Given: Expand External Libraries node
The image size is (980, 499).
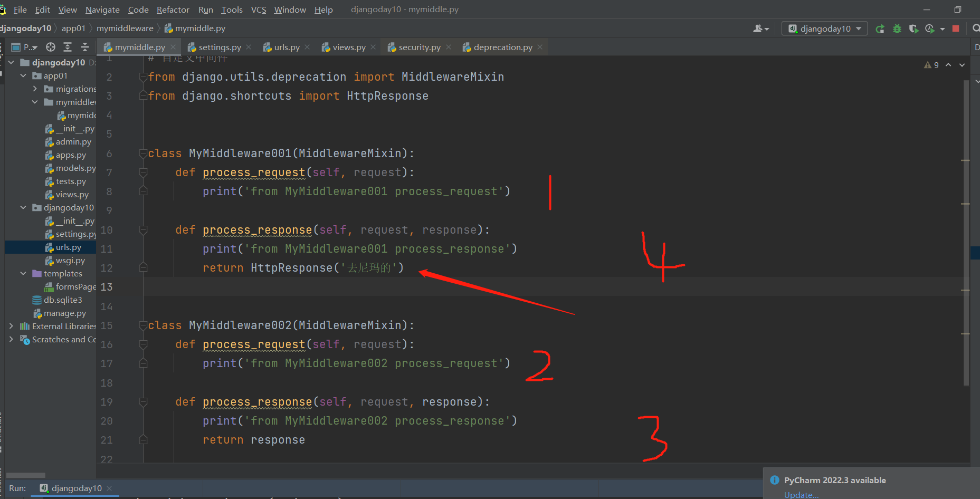Looking at the screenshot, I should (11, 326).
